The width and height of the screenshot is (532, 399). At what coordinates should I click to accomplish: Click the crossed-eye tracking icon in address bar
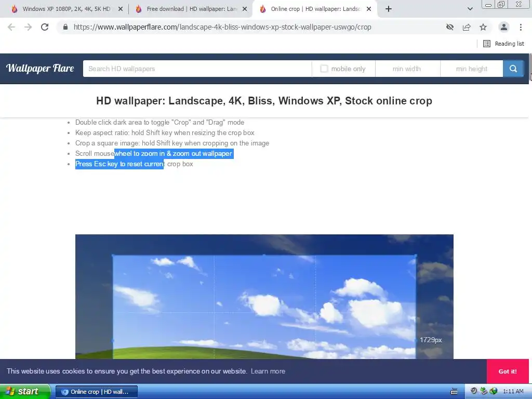click(450, 27)
